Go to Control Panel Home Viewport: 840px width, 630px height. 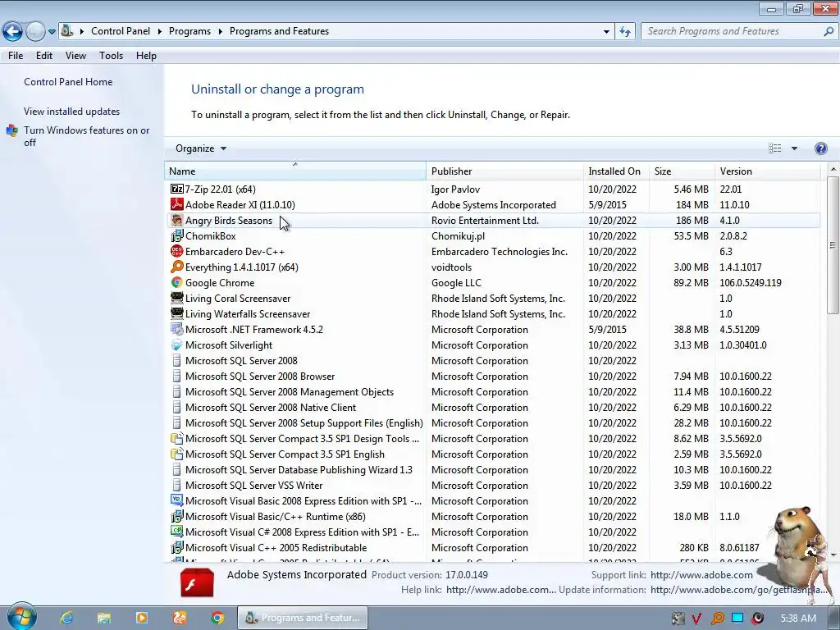[68, 82]
